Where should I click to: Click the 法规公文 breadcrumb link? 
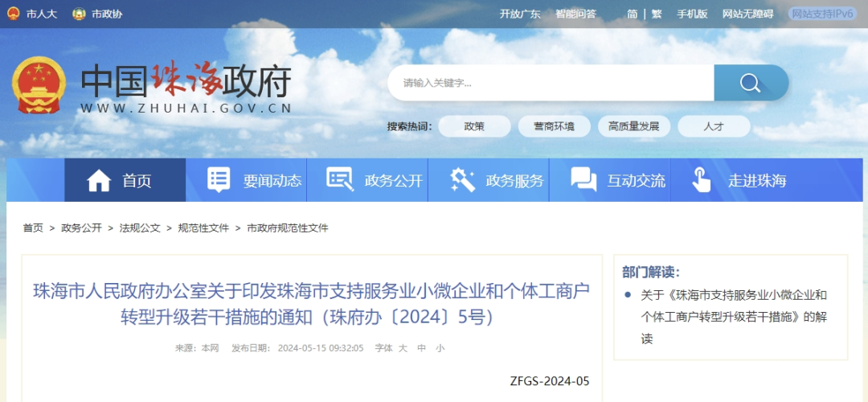point(140,228)
